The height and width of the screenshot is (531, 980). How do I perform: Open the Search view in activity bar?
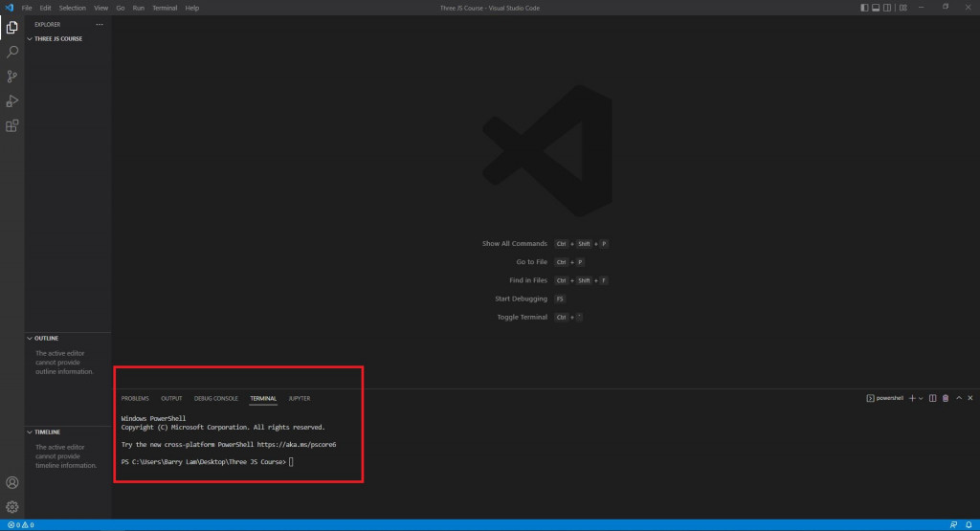11,52
